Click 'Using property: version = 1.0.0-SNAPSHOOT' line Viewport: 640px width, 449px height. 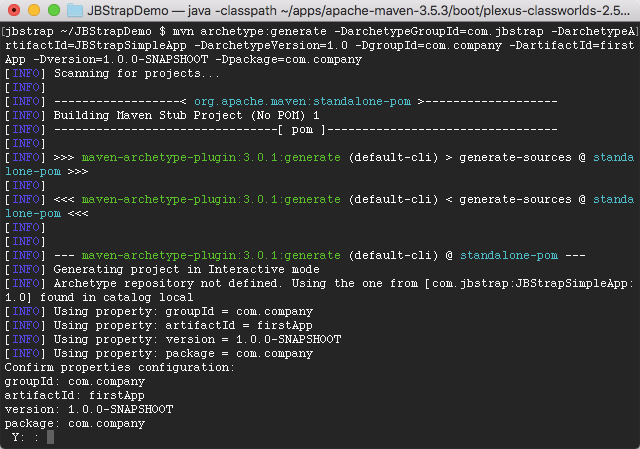point(198,339)
